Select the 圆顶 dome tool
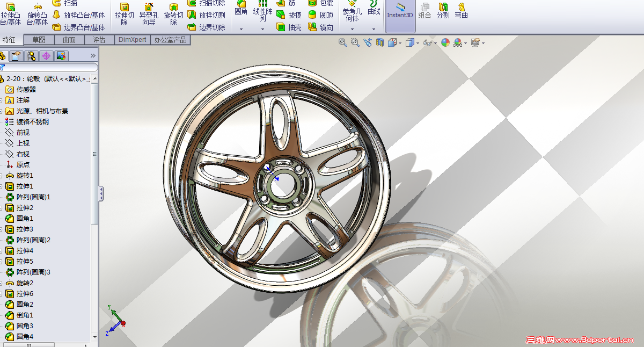This screenshot has height=347, width=644. [x=321, y=15]
